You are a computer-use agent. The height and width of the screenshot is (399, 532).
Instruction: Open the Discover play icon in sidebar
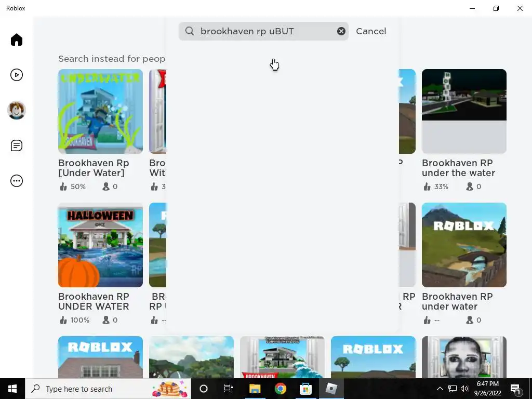(16, 75)
